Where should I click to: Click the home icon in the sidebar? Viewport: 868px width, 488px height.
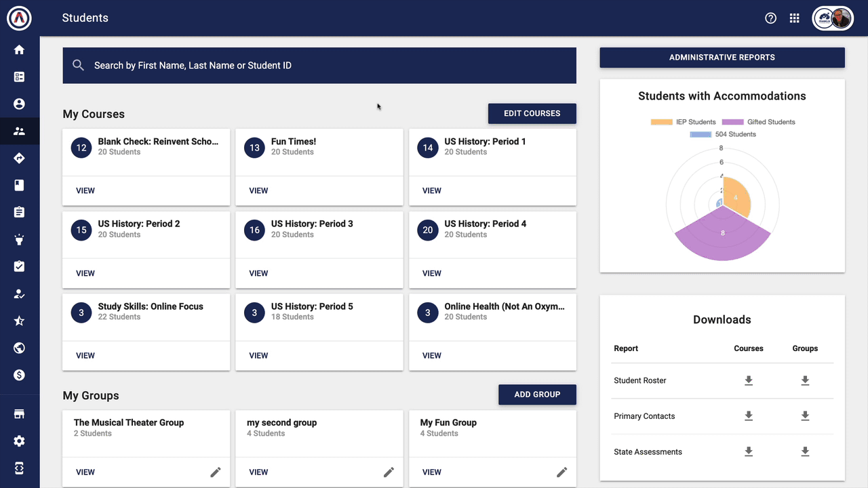pos(19,49)
